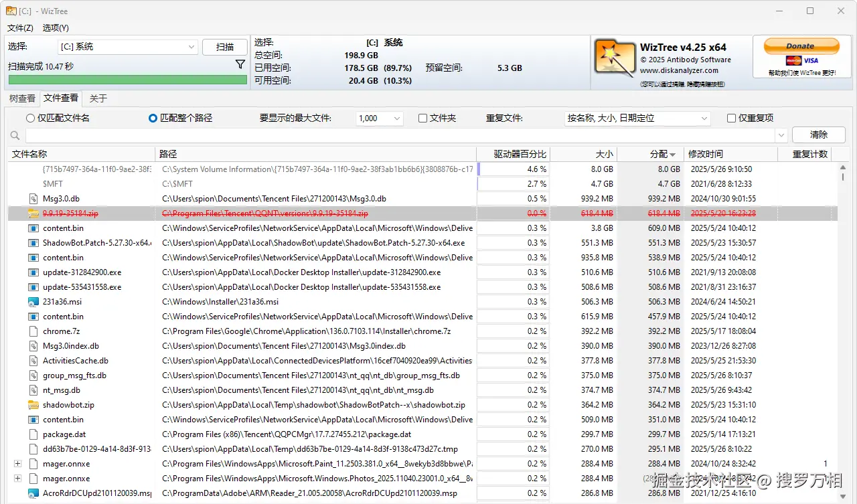Click the WizTree title bar app icon
Image resolution: width=857 pixels, height=504 pixels.
[x=11, y=11]
